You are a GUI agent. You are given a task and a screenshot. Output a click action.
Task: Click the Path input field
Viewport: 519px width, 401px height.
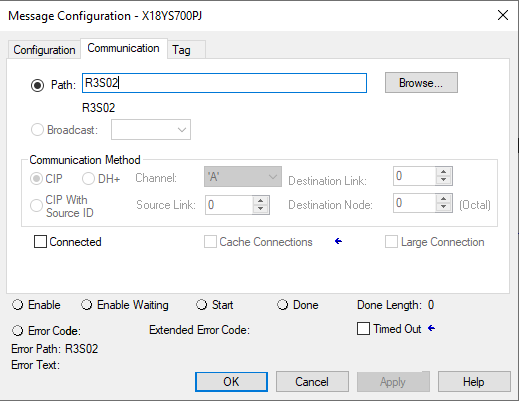(224, 83)
